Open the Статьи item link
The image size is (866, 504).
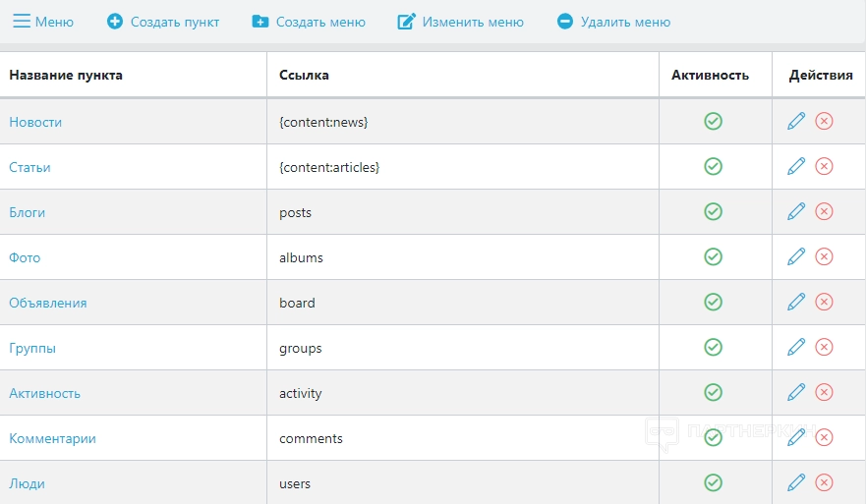pos(29,167)
